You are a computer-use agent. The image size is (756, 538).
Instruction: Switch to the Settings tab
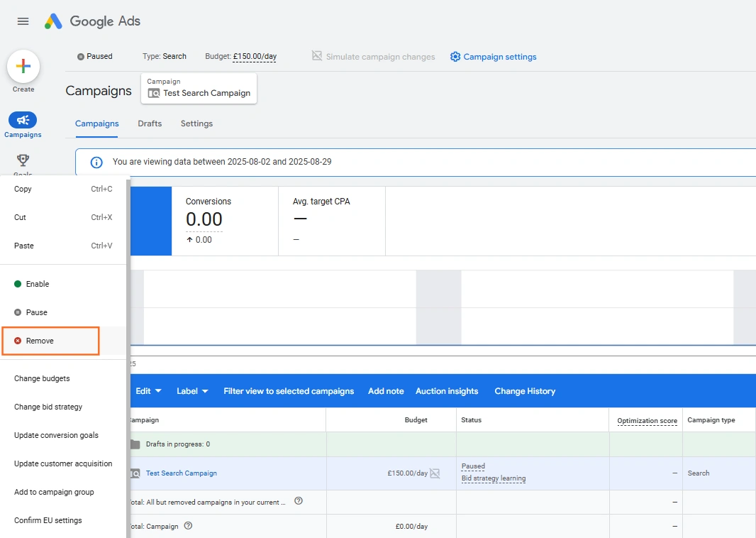[x=196, y=123]
